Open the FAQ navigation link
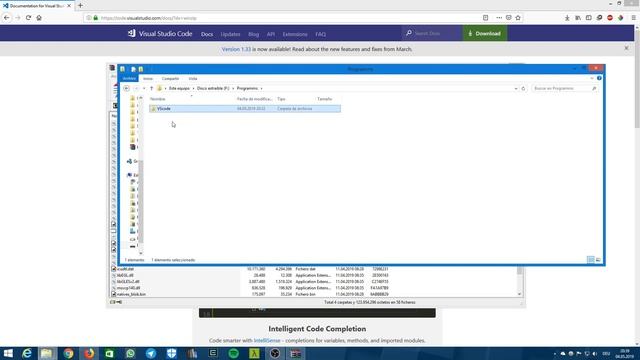Viewport: 640px width, 360px height. click(320, 34)
